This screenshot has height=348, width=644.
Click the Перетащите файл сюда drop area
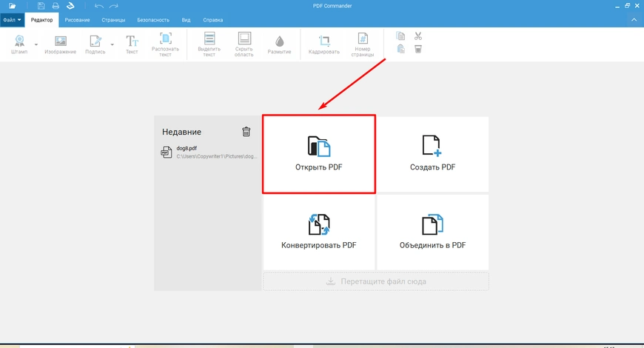coord(376,281)
